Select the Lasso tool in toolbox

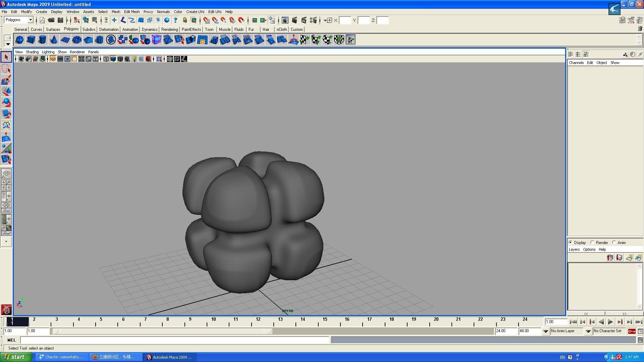(x=6, y=69)
